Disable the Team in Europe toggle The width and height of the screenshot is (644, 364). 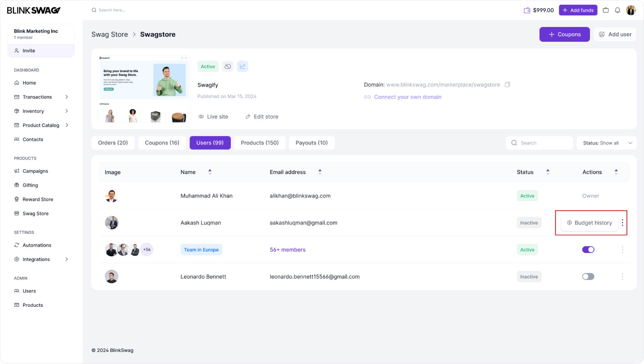click(x=588, y=250)
